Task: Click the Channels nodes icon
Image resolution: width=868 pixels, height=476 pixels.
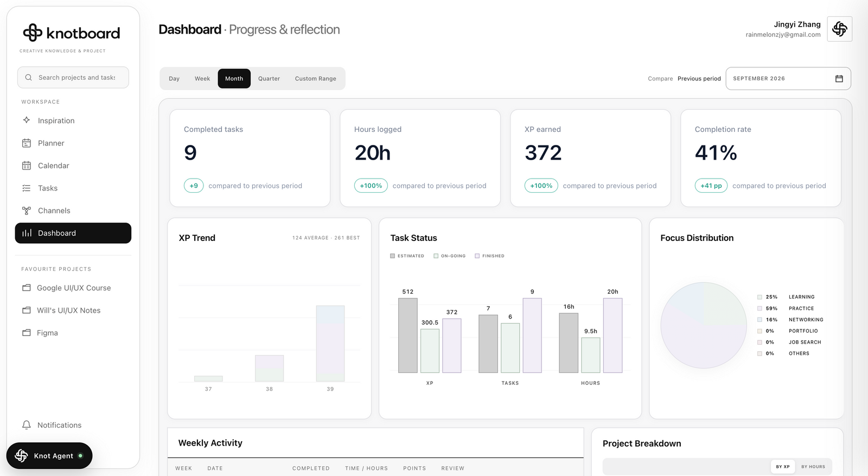Action: [27, 211]
